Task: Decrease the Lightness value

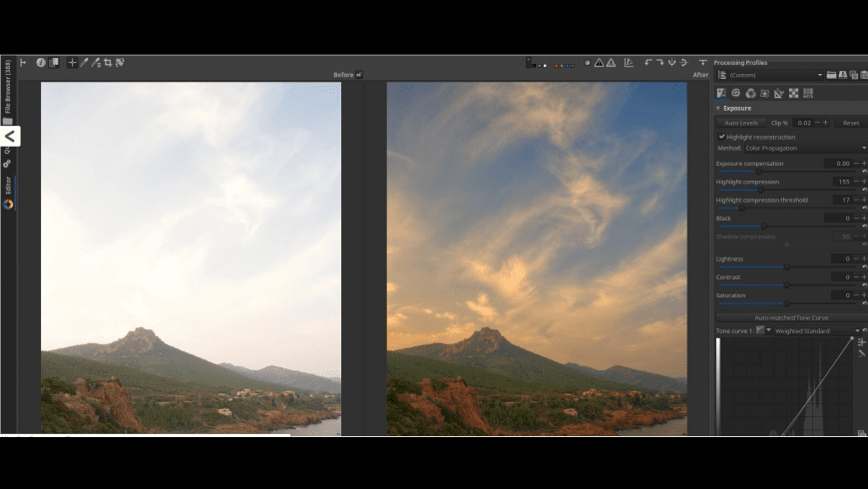Action: tap(856, 258)
